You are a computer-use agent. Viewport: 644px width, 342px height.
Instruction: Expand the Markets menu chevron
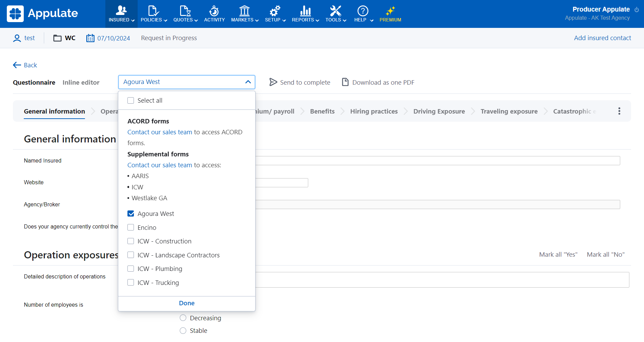(257, 20)
